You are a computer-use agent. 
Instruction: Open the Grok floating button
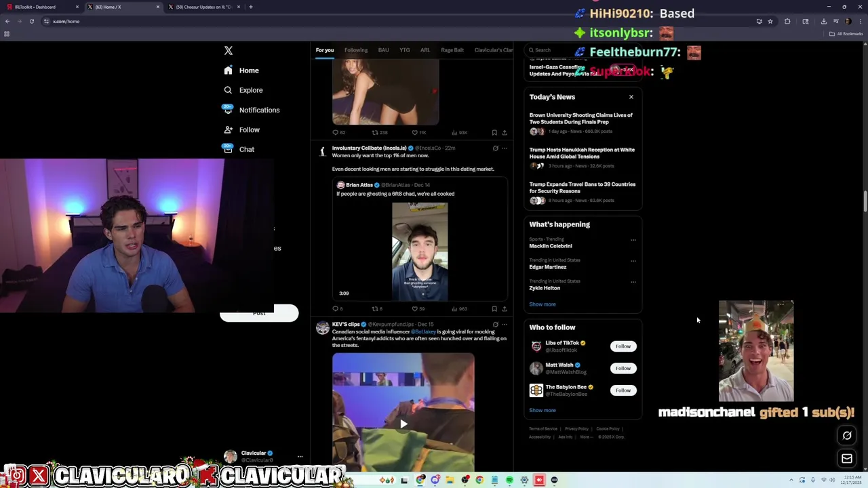click(x=847, y=436)
